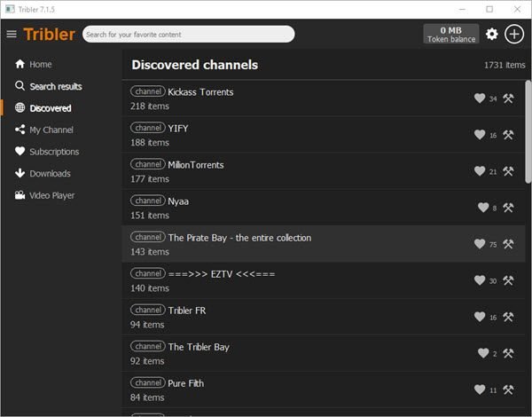Click the 0 MB Token balance button
Image resolution: width=532 pixels, height=417 pixels.
point(451,34)
